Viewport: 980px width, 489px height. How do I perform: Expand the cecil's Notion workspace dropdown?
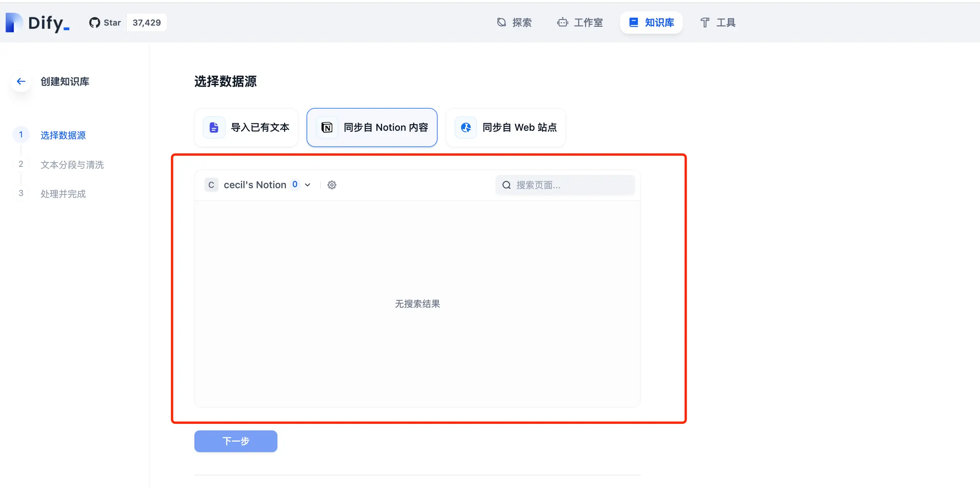[x=307, y=185]
